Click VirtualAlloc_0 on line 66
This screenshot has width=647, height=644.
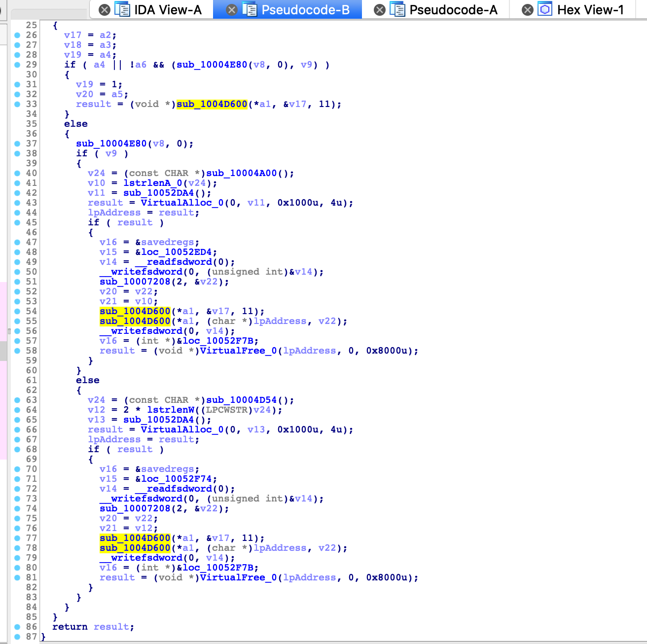182,429
